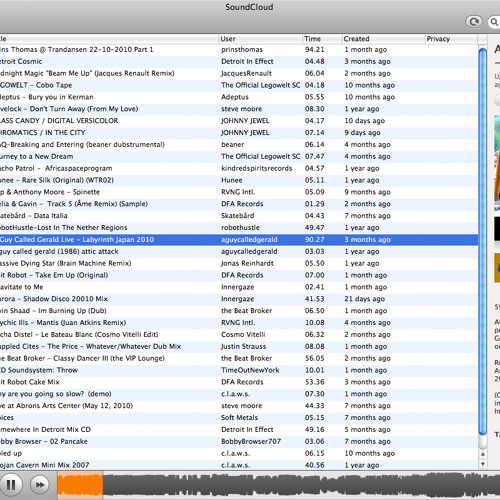Select GLASS CANDY / DIGITAL VERSICOLOR row
The image size is (500, 500).
(239, 121)
